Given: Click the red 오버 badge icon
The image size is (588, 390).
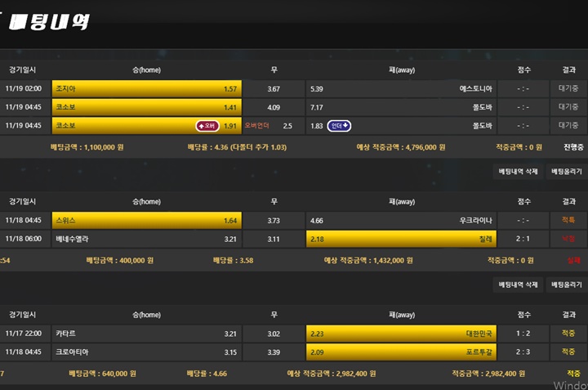Looking at the screenshot, I should (x=207, y=126).
